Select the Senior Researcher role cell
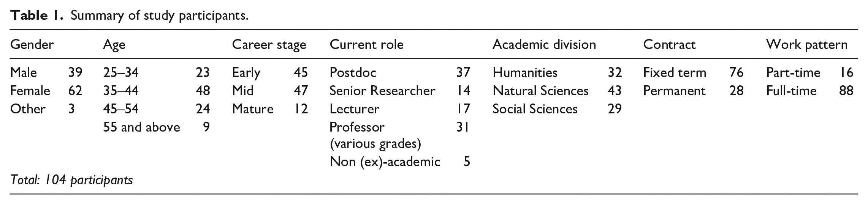Viewport: 868px width, 204px height. pos(382,91)
